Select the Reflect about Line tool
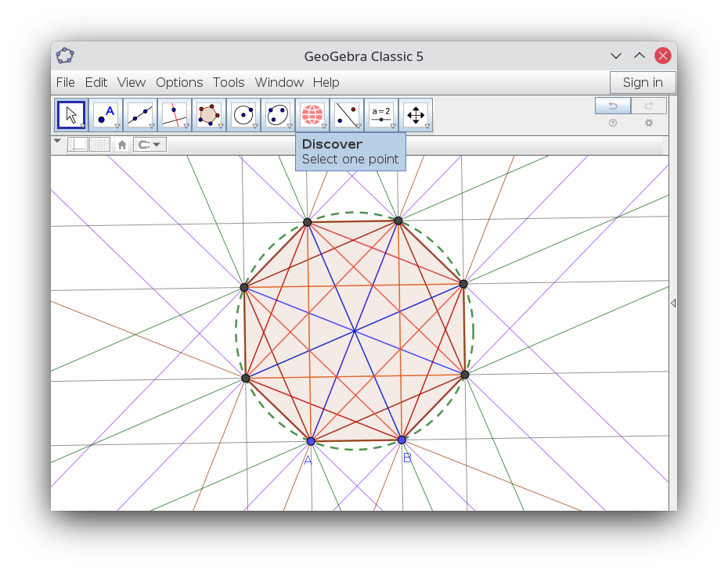 (x=346, y=115)
